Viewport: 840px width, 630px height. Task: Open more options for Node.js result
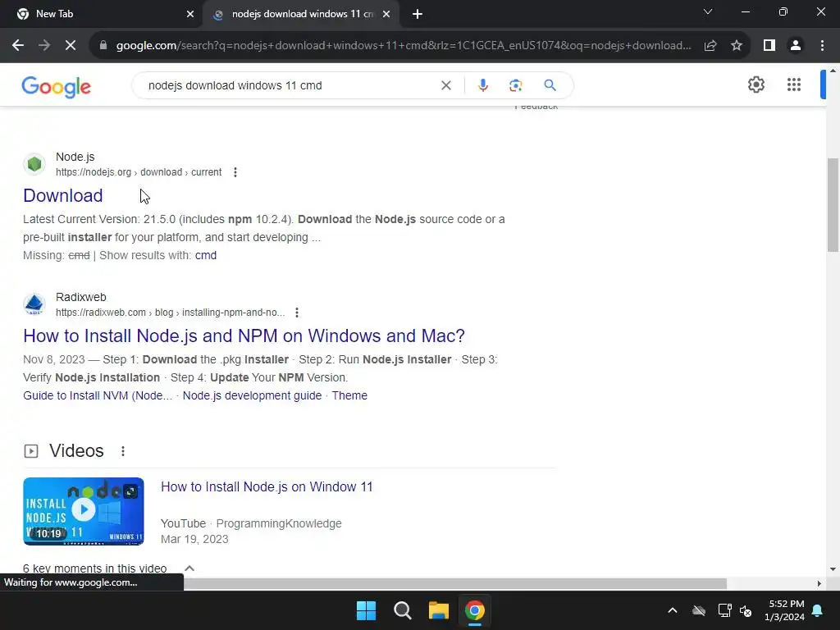tap(235, 172)
